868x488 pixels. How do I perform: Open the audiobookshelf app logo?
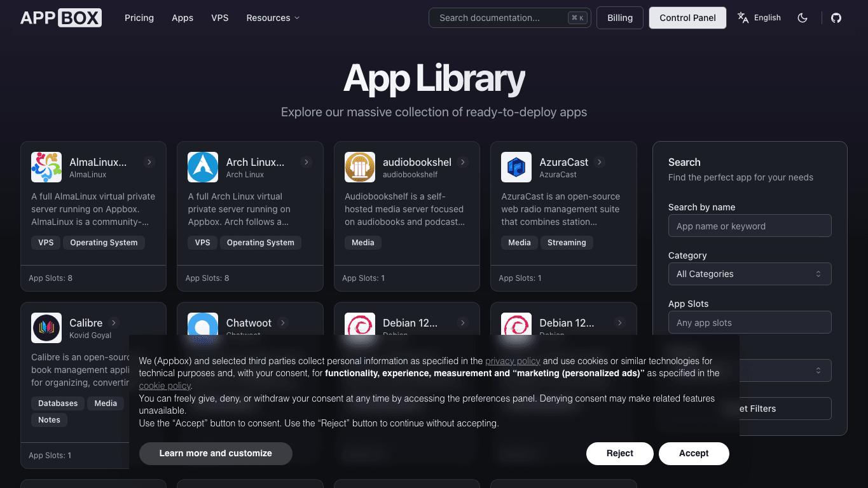click(360, 167)
